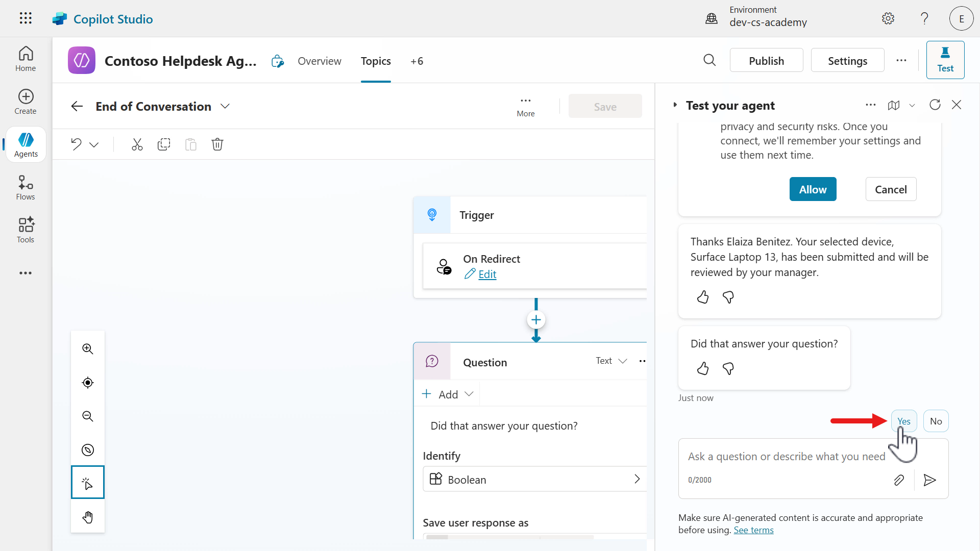
Task: Delete node with trash icon
Action: coord(217,144)
